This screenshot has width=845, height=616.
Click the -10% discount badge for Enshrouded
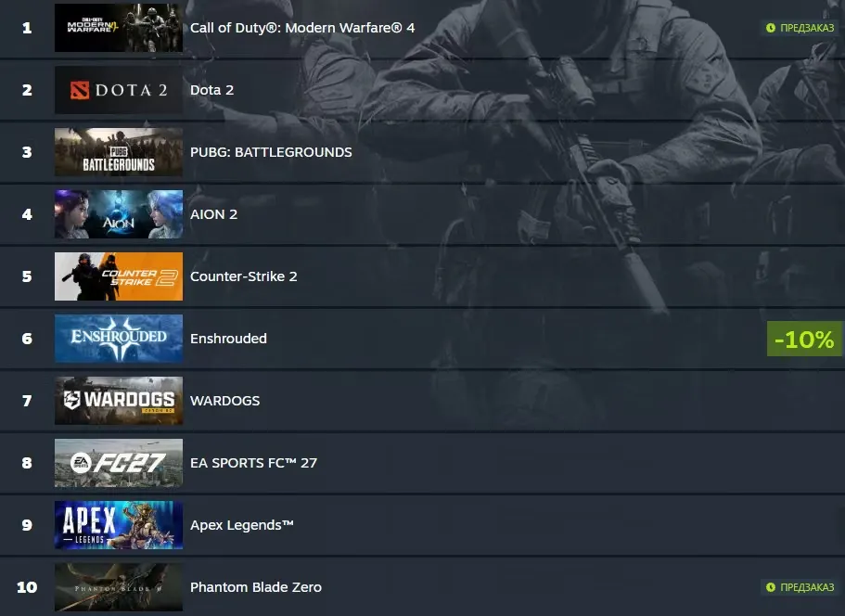click(x=804, y=339)
